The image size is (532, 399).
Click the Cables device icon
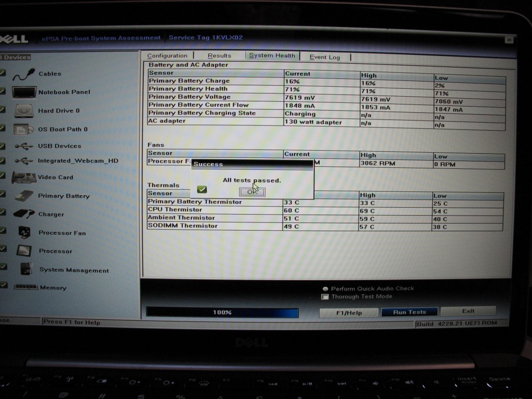(23, 74)
